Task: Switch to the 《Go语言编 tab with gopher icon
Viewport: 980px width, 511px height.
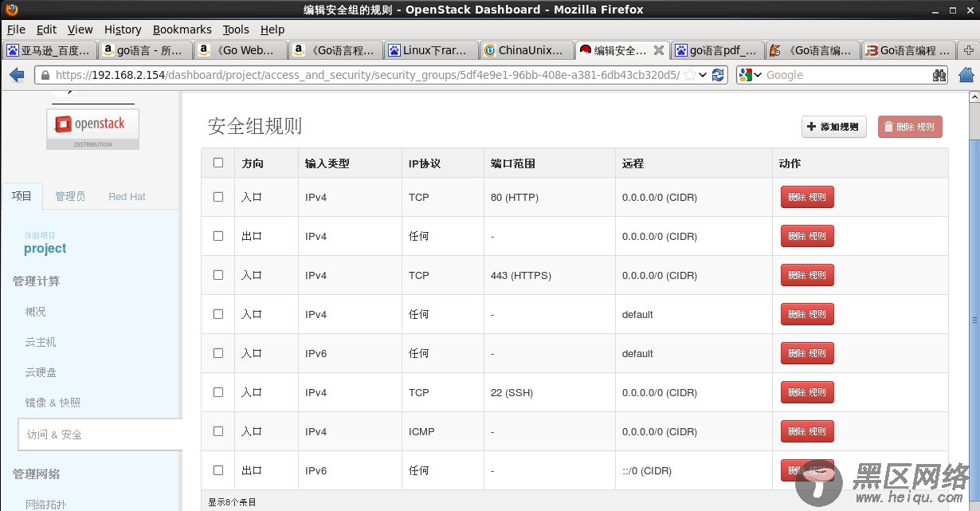Action: (813, 50)
